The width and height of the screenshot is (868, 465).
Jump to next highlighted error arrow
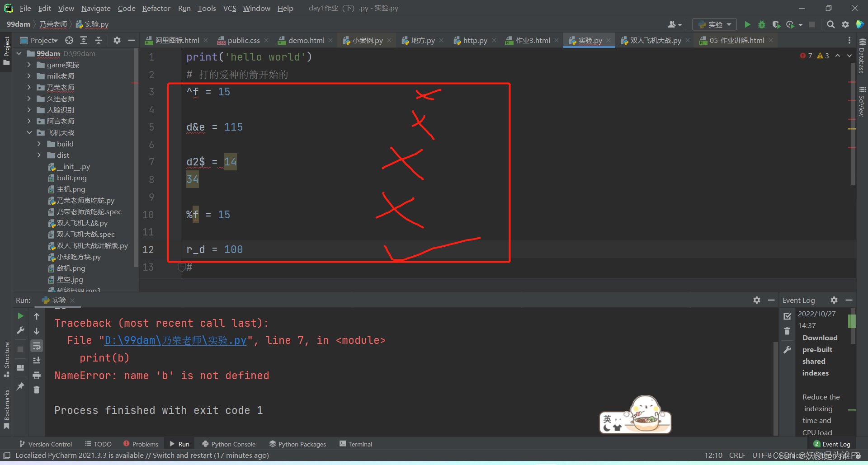click(849, 56)
